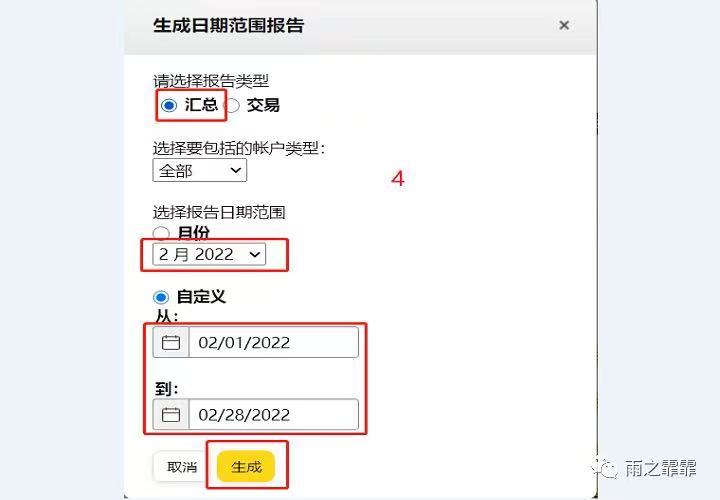
Task: Select the 自定义 date range radio
Action: [x=161, y=297]
